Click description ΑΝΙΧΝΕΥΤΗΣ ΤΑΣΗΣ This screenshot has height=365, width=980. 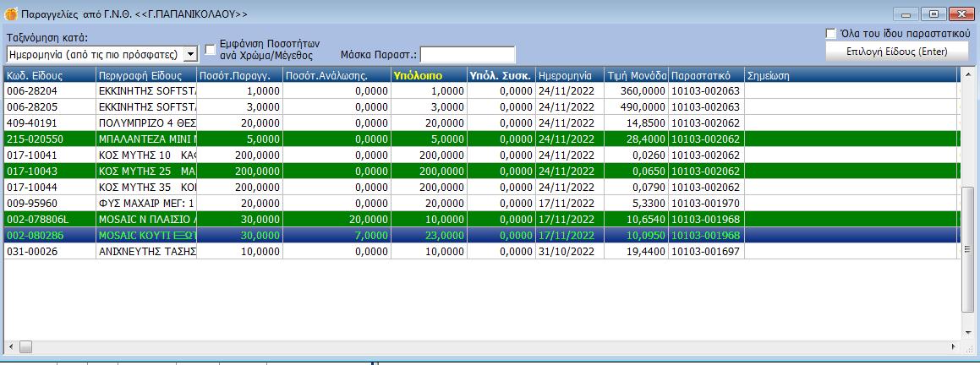coord(147,251)
